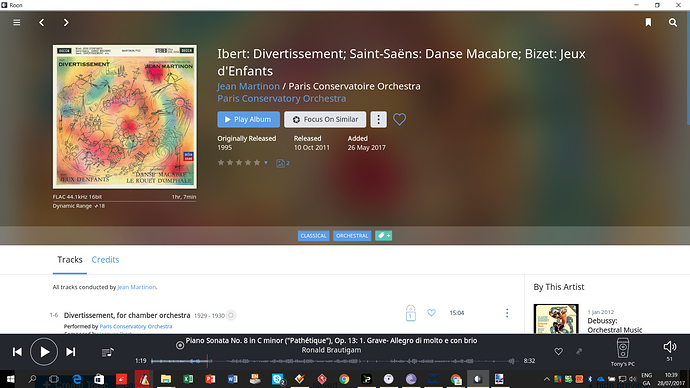Favorite the Divertissement track heart
690x388 pixels.
431,313
